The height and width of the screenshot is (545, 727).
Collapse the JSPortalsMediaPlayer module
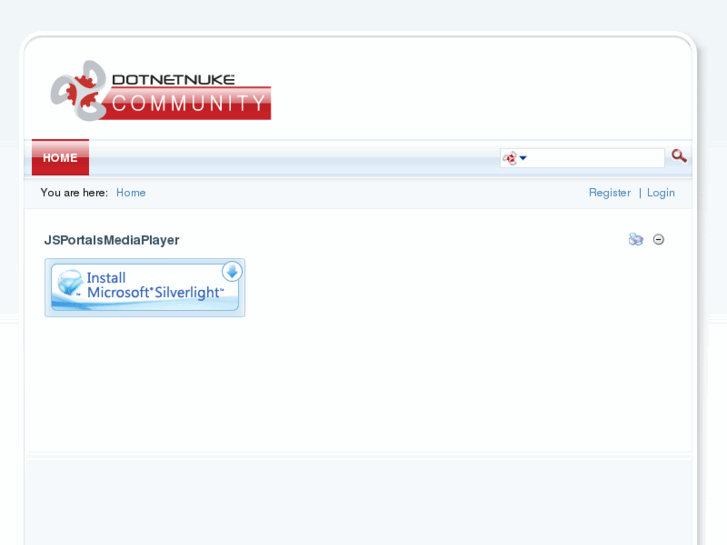click(x=658, y=239)
